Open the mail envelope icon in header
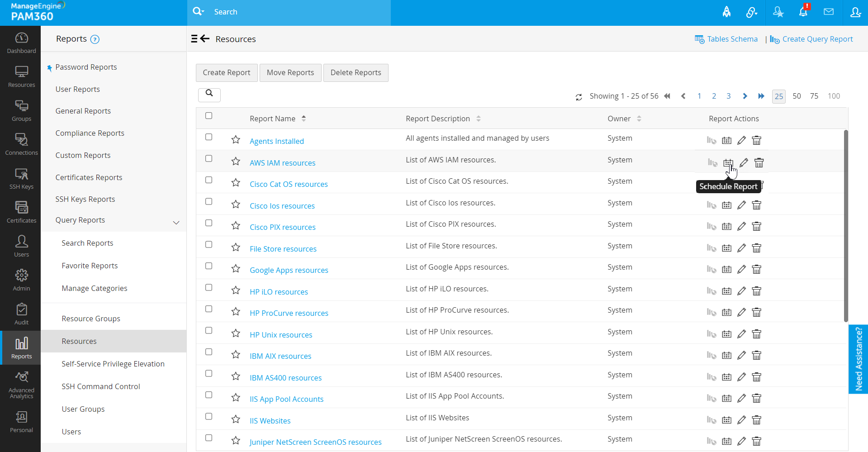The height and width of the screenshot is (452, 868). pos(829,12)
